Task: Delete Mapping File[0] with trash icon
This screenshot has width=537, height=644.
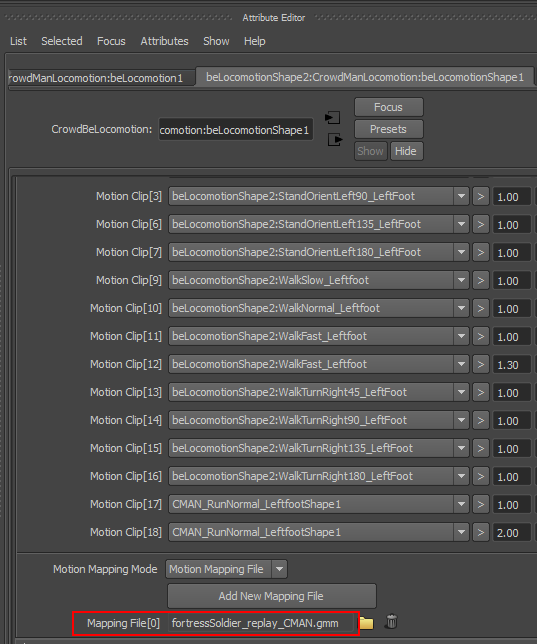Action: (x=392, y=622)
